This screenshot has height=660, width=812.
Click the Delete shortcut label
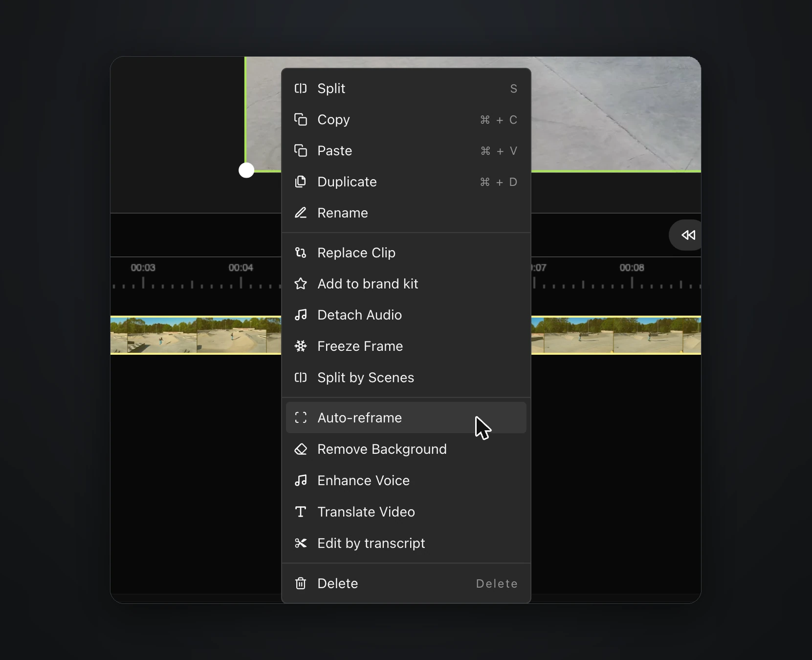coord(497,584)
